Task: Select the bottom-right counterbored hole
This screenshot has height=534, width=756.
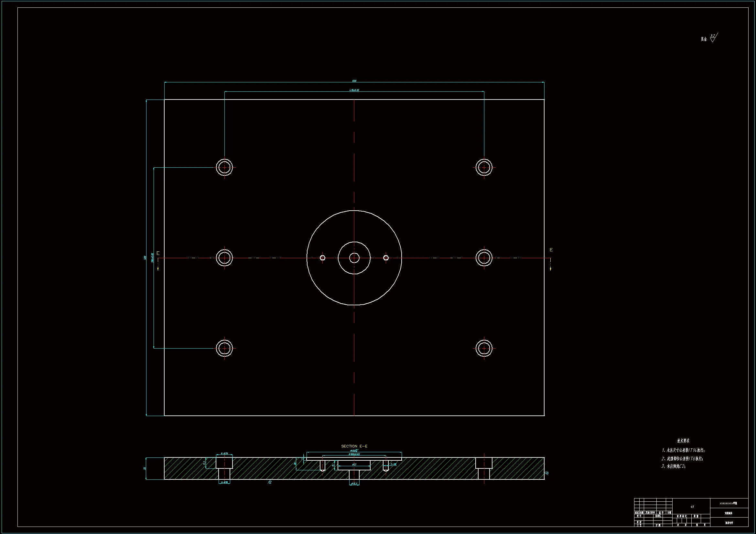Action: 484,348
